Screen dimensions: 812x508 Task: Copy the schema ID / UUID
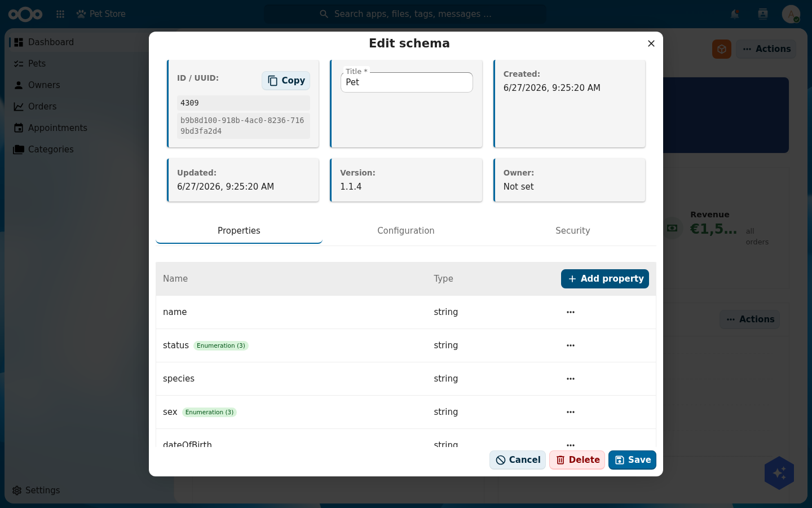point(286,81)
